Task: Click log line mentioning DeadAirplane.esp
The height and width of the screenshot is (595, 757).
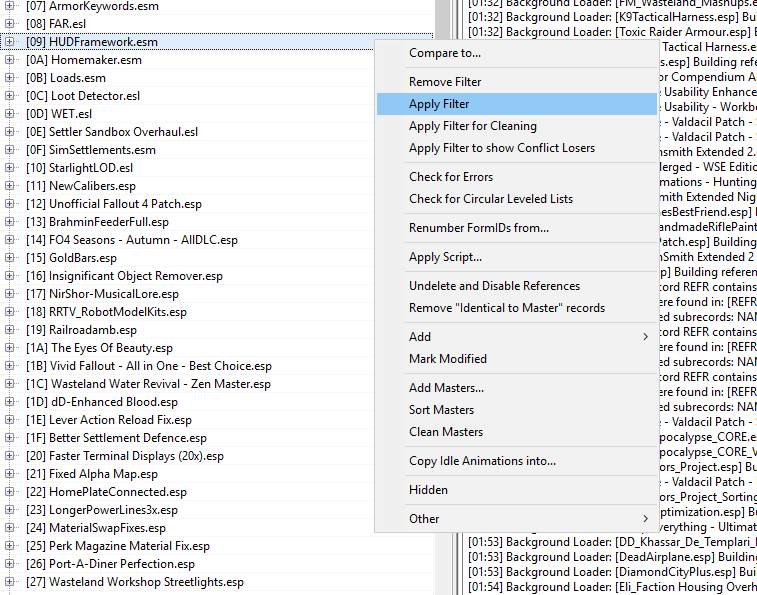Action: tap(612, 557)
